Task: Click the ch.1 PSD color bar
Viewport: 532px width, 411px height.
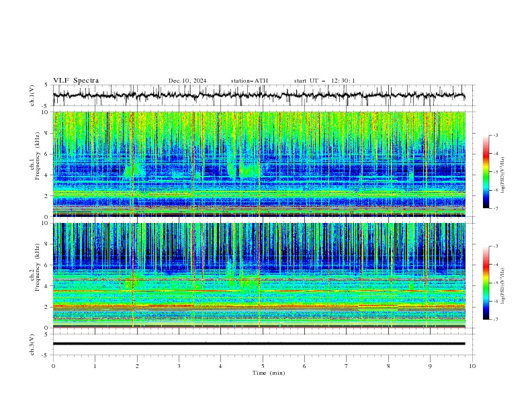Action: point(486,172)
